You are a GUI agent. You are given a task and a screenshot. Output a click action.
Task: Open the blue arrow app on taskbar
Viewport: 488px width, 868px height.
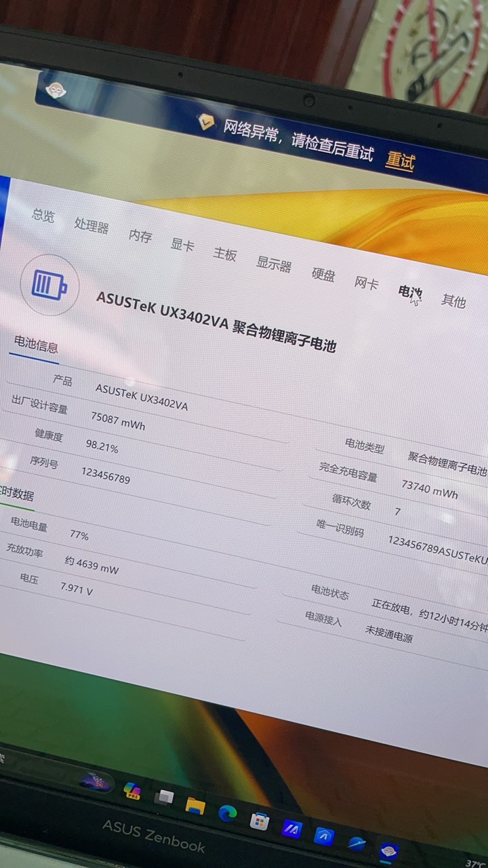324,835
